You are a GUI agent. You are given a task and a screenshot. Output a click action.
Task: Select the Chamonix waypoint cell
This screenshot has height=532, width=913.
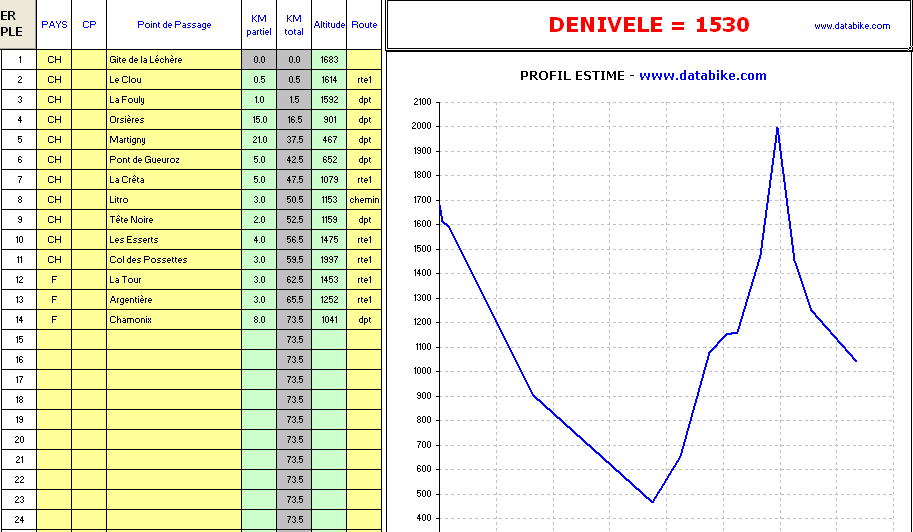click(173, 320)
